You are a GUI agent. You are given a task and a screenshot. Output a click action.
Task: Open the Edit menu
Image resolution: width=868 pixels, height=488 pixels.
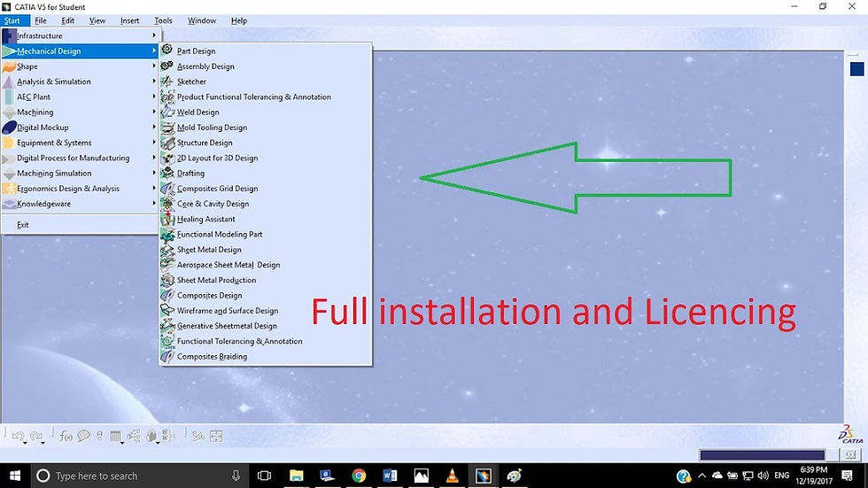[x=67, y=20]
